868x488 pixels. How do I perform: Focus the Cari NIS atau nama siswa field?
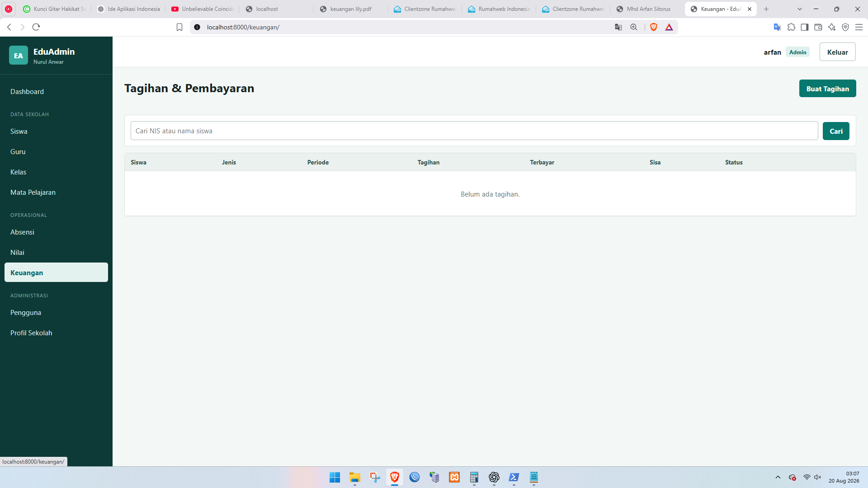474,131
